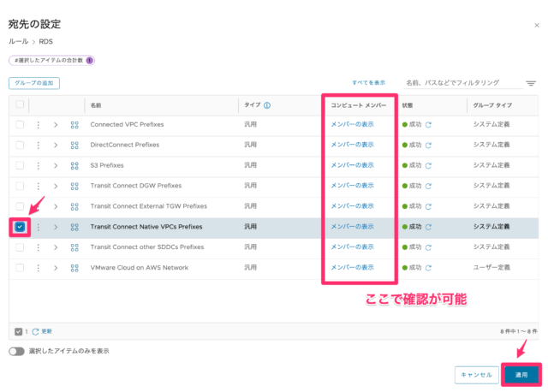548x392 pixels.
Task: Click the group icon of Connected VPC Prefixes
Action: pyautogui.click(x=74, y=125)
